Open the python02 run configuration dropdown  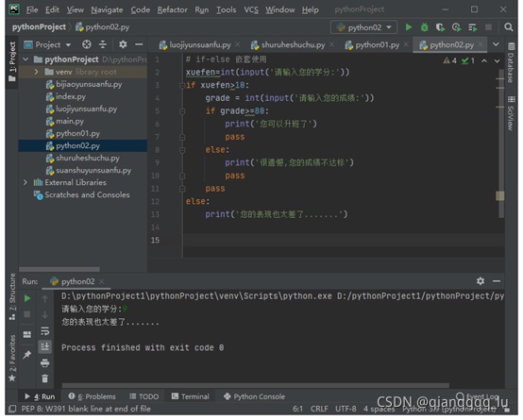363,27
